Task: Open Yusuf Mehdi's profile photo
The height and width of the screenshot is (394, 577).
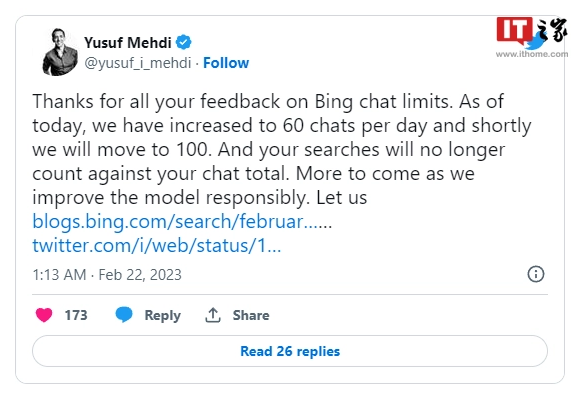Action: 60,52
